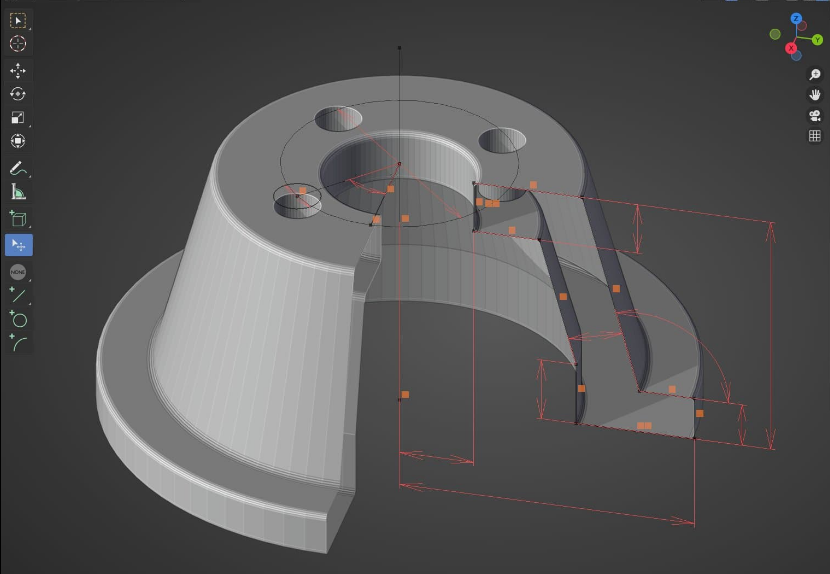This screenshot has width=830, height=574.
Task: Click the hand pan view button
Action: (815, 95)
